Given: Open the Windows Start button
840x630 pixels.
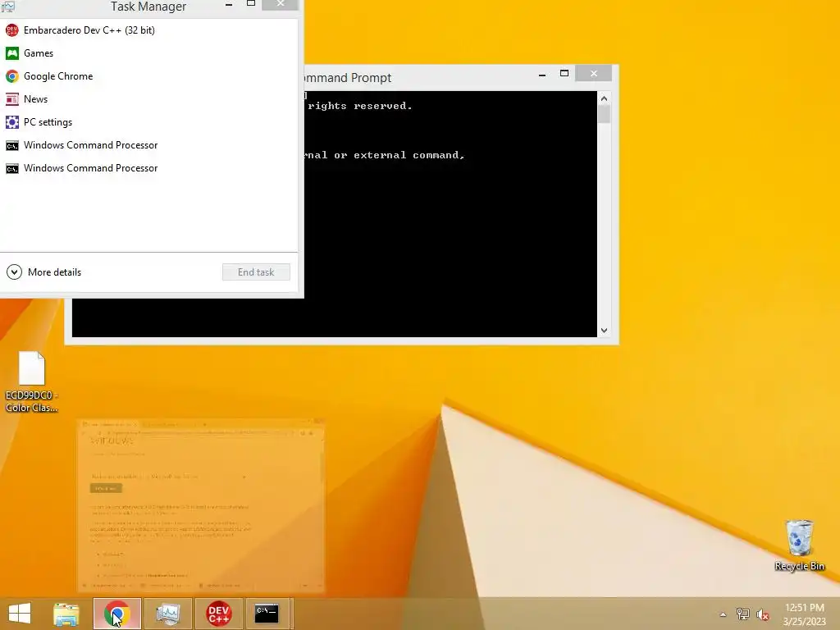Looking at the screenshot, I should [x=20, y=614].
